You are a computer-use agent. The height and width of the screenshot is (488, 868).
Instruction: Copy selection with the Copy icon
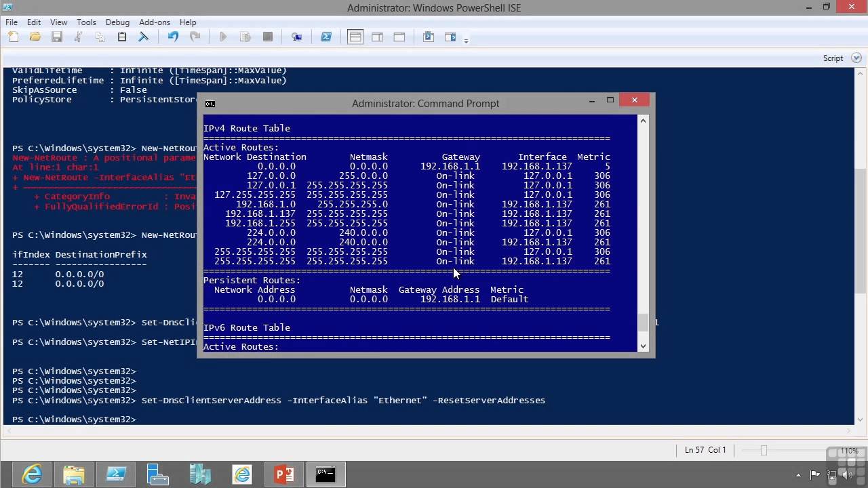click(x=100, y=37)
